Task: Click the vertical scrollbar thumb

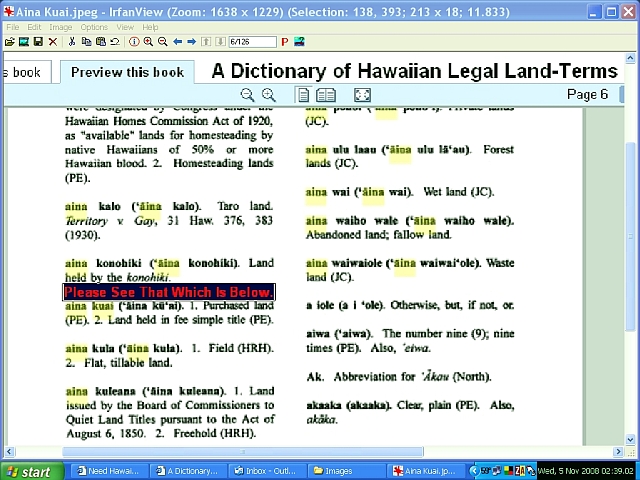Action: [630, 237]
